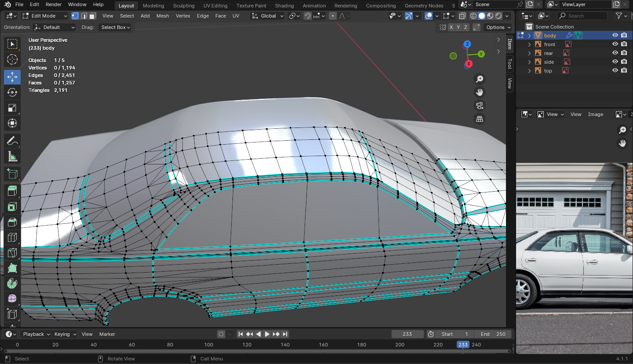This screenshot has height=364, width=633.
Task: Activate the Annotate tool
Action: tap(12, 141)
